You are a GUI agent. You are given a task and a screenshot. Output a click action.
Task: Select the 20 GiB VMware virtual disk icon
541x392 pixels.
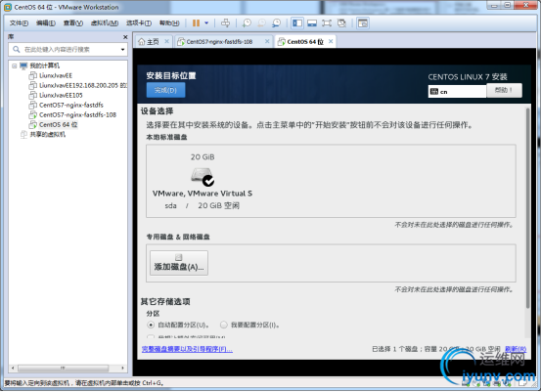click(x=203, y=177)
